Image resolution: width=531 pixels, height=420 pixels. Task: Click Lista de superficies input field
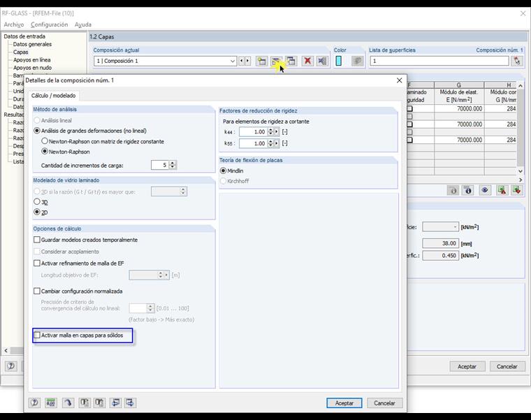(x=439, y=61)
